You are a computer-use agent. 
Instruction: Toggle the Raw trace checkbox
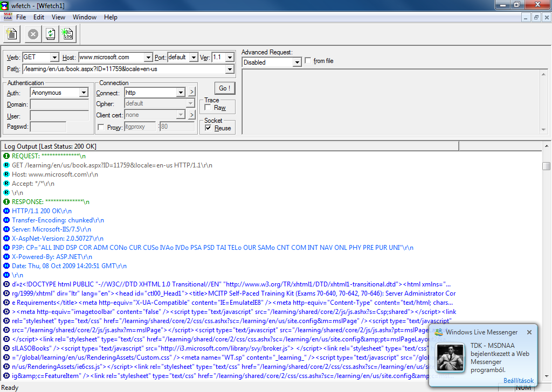[208, 107]
